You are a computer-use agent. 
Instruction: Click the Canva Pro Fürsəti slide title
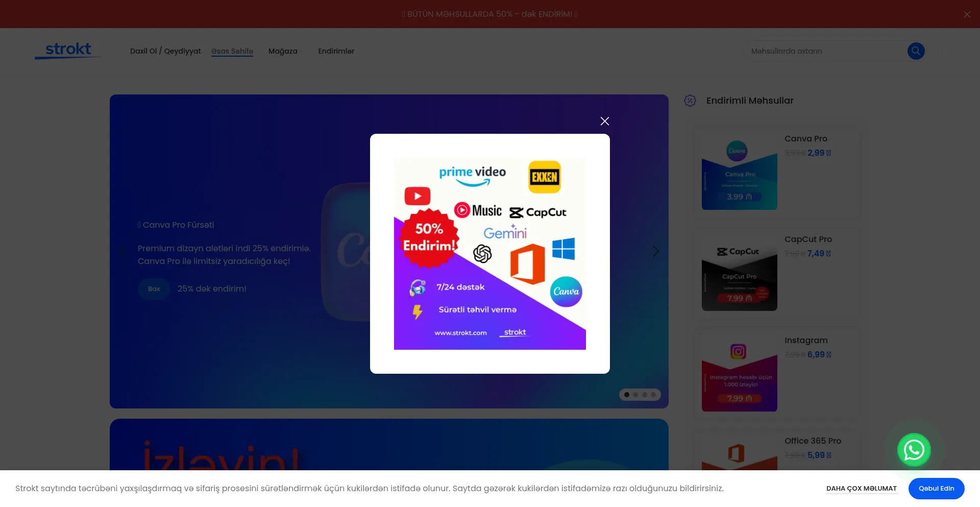(x=176, y=225)
